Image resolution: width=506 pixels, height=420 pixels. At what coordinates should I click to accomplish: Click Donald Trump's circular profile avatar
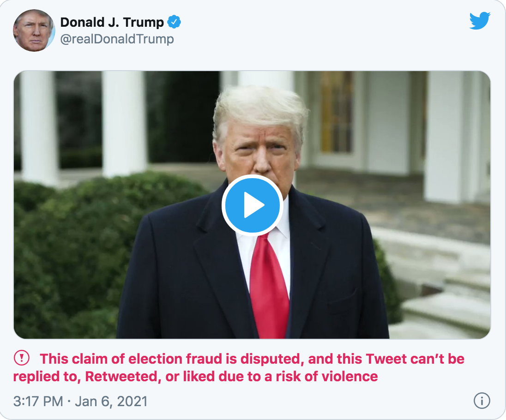[34, 30]
